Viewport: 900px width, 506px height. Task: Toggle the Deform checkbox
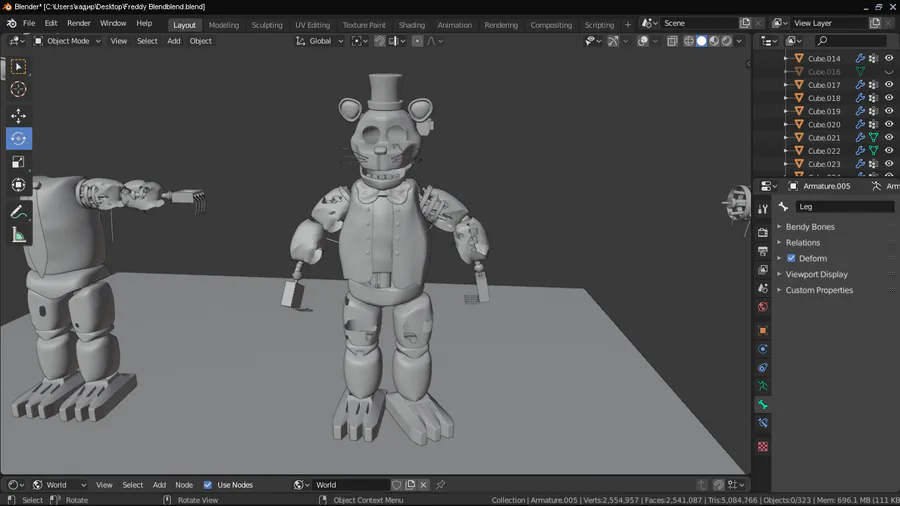coord(791,258)
